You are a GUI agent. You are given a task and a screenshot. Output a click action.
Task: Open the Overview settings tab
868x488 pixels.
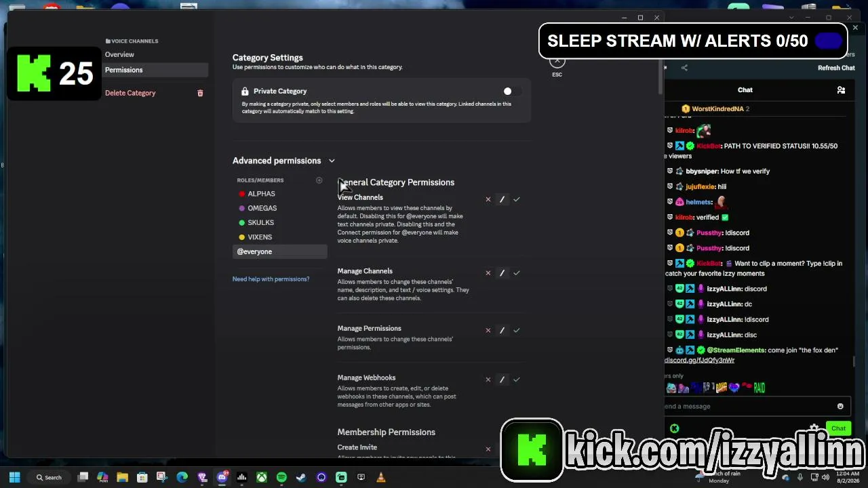(x=155, y=54)
